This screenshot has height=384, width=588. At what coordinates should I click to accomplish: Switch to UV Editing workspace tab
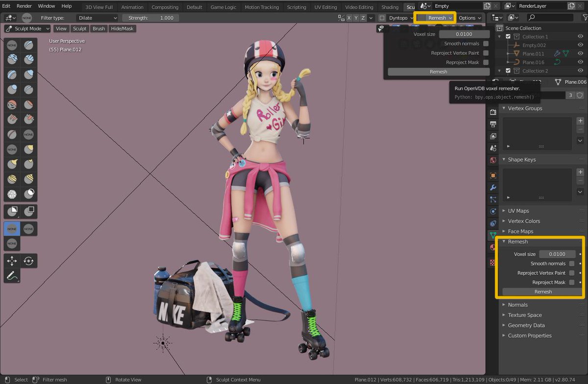pos(325,7)
